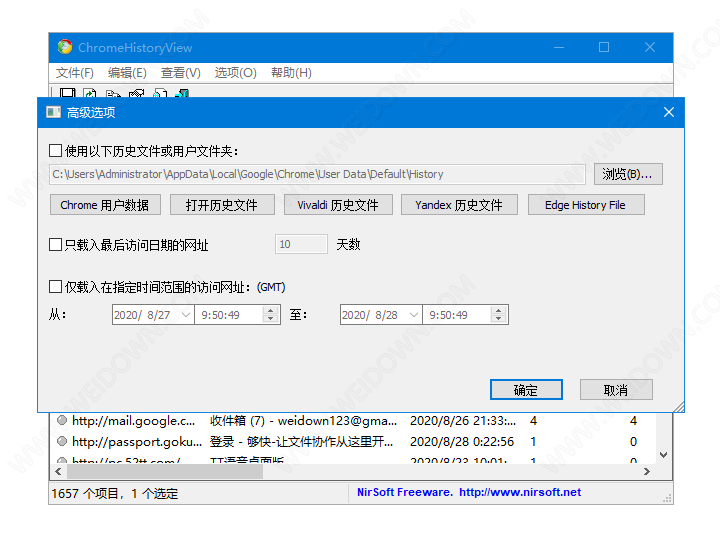
Task: Open the 选项(O) menu
Action: [235, 73]
